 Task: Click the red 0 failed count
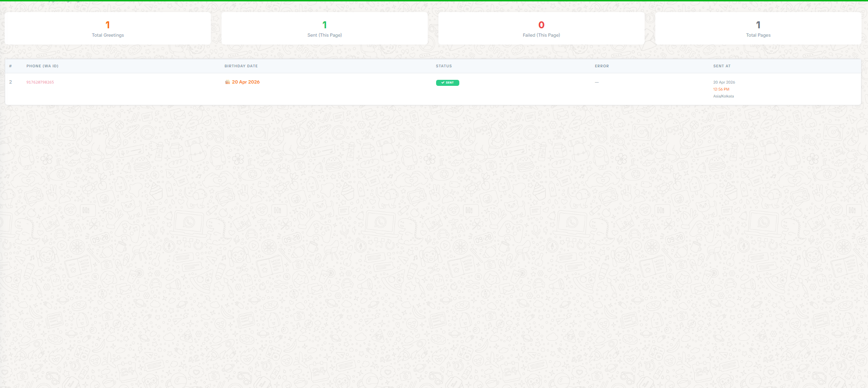542,25
